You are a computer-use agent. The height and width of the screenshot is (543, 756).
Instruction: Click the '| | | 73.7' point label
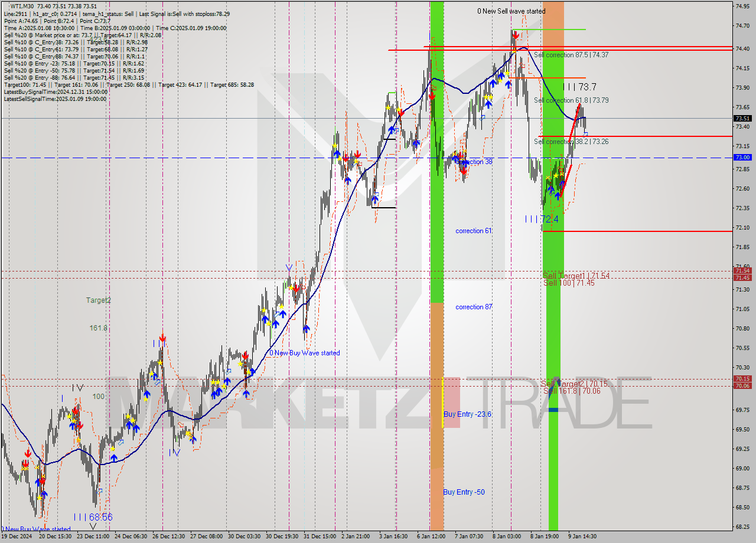[x=579, y=87]
